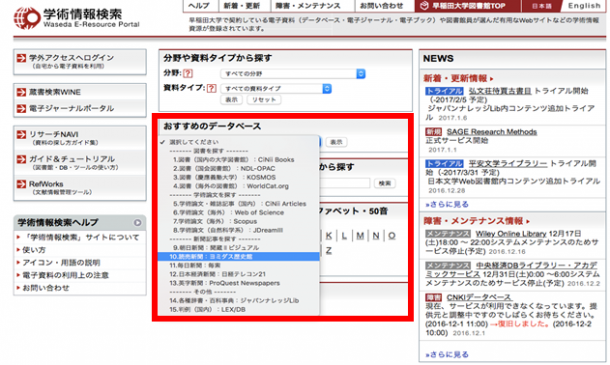Click the 検索 button

385,183
